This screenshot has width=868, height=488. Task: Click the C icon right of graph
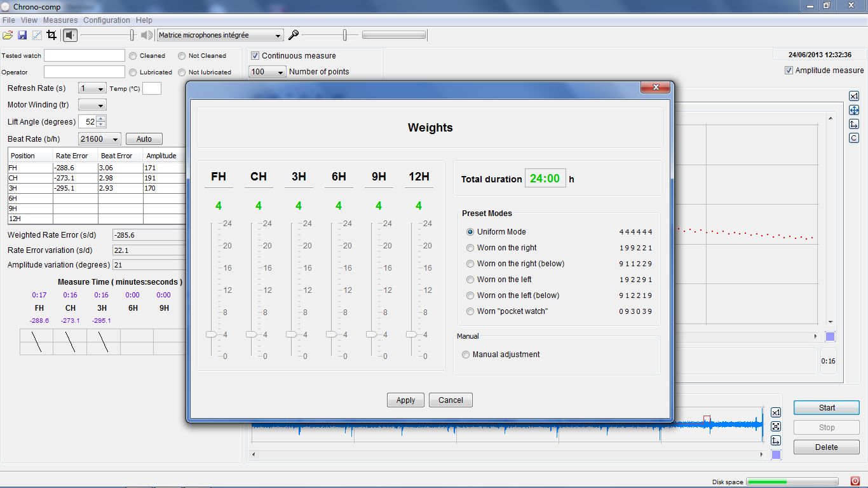(x=854, y=138)
